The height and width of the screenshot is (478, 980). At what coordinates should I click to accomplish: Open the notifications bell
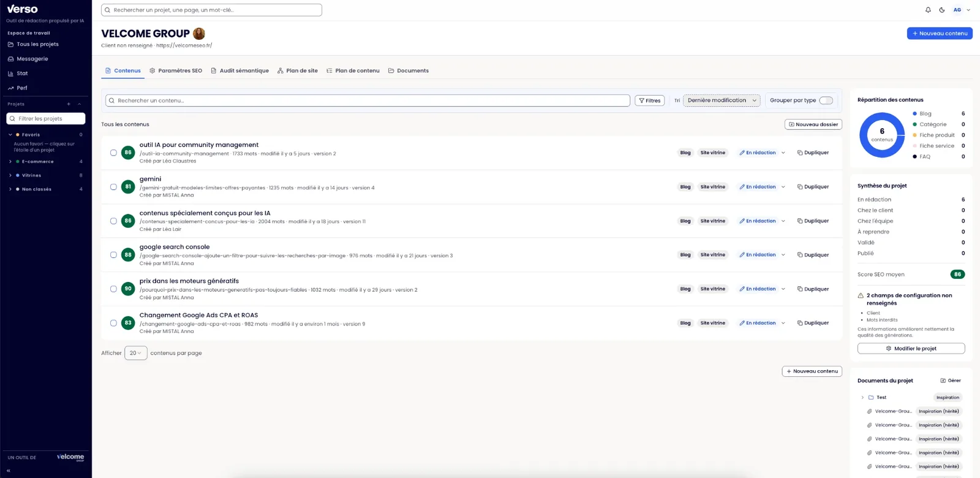pyautogui.click(x=928, y=10)
